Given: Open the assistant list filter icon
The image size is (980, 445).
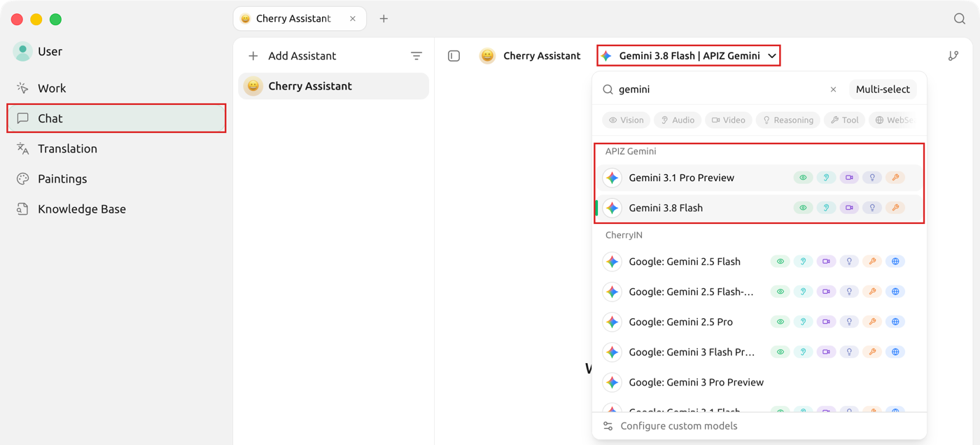Looking at the screenshot, I should [416, 56].
